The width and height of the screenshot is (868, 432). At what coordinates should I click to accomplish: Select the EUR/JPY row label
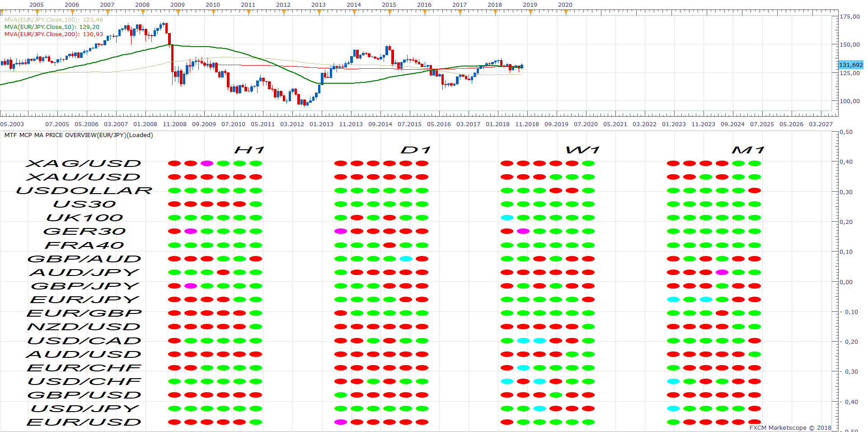(x=85, y=300)
